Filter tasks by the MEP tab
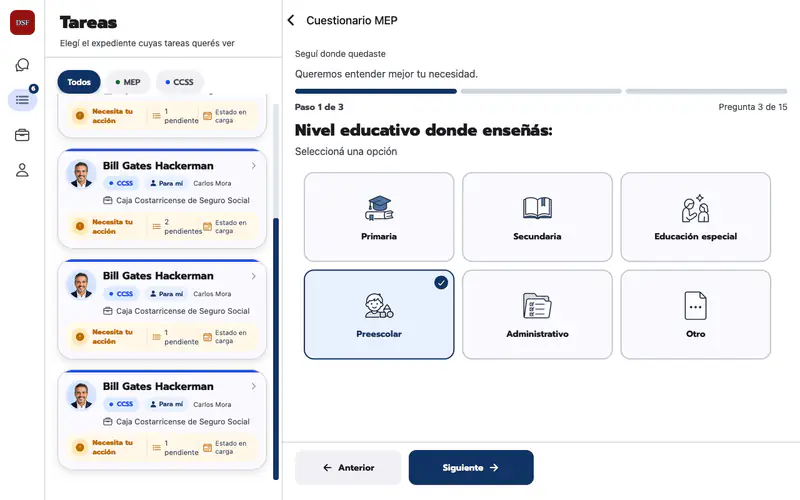Viewport: 800px width, 500px height. (x=128, y=82)
